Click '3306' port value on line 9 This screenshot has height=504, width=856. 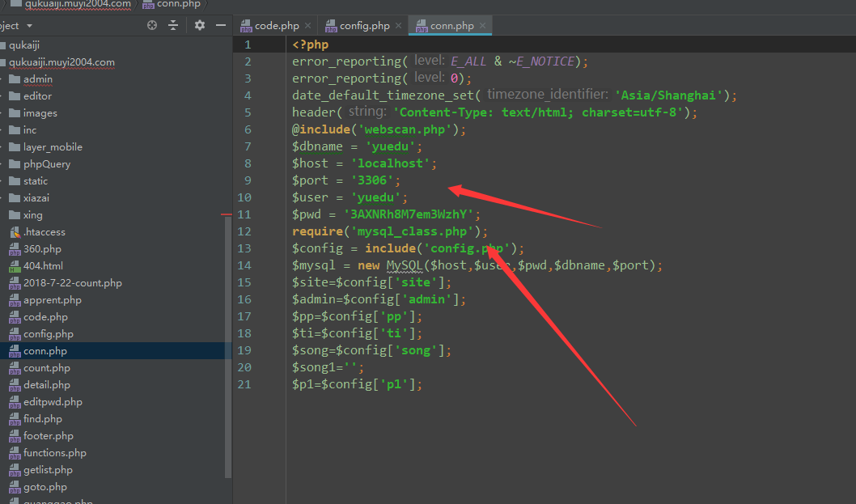(x=372, y=180)
